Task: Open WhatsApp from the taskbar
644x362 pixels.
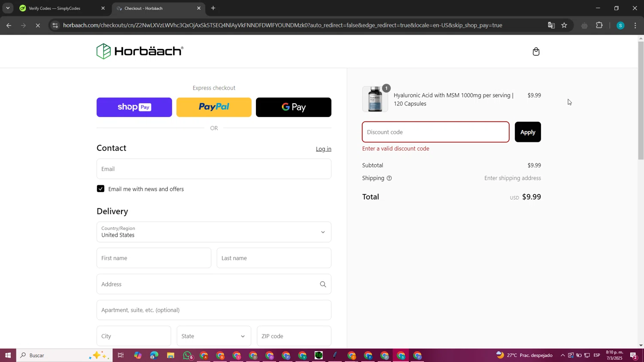Action: [x=188, y=355]
